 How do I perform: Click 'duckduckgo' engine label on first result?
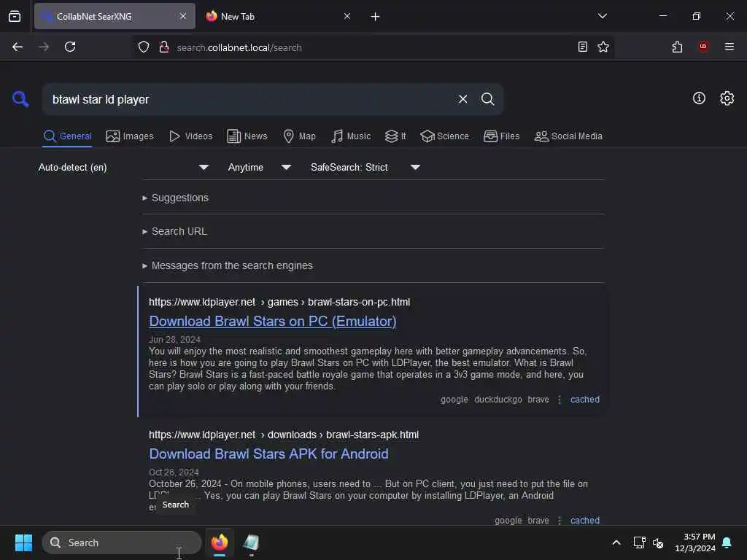tap(498, 400)
